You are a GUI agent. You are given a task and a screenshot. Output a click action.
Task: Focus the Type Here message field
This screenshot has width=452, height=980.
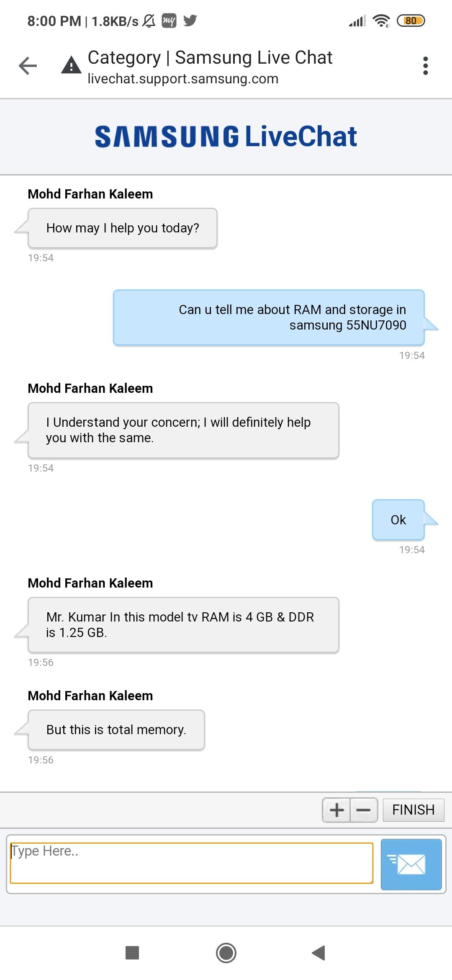[191, 863]
